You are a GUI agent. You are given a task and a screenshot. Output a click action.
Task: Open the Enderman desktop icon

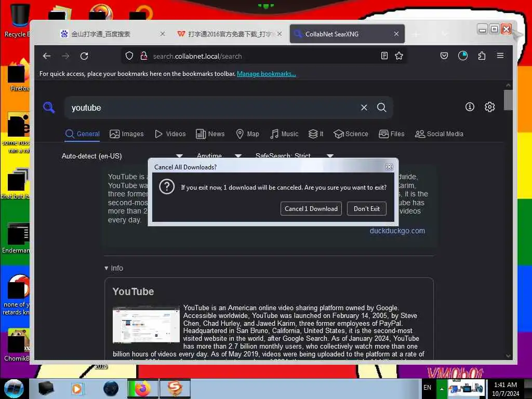pos(17,238)
